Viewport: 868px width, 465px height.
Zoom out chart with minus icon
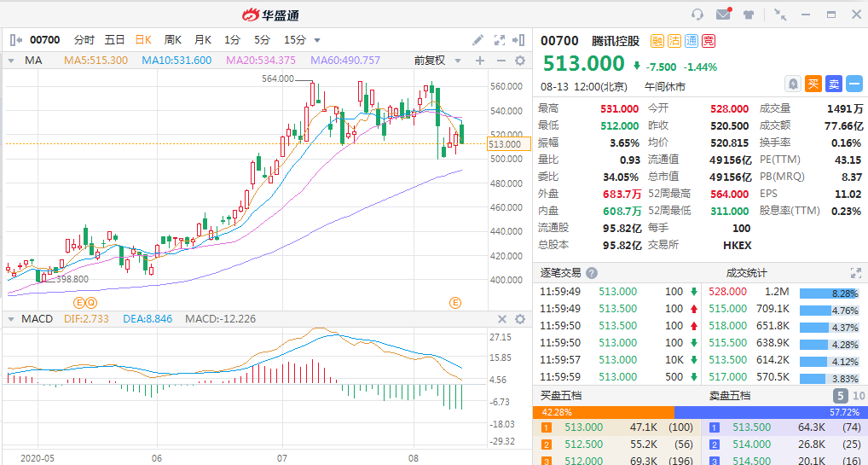(501, 61)
